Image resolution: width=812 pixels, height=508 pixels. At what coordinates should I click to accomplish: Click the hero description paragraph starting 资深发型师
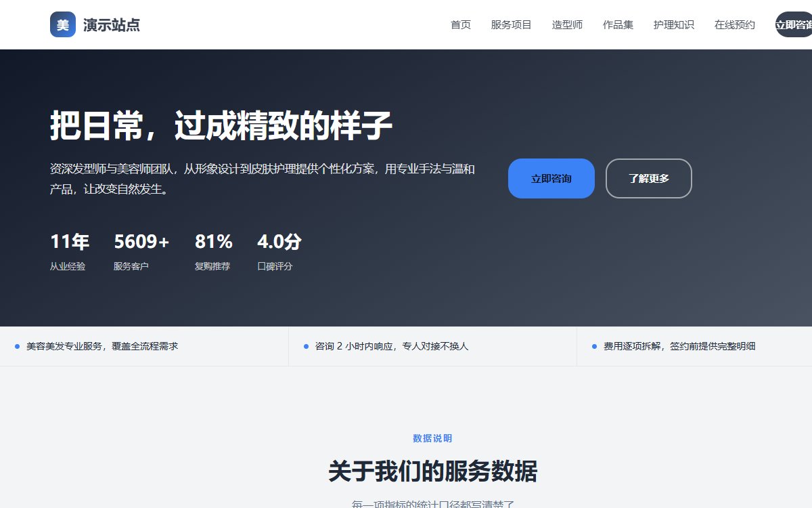pyautogui.click(x=263, y=179)
